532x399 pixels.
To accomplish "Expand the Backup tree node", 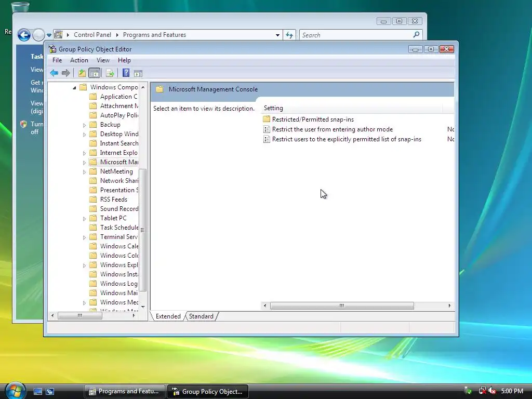I will coord(85,125).
